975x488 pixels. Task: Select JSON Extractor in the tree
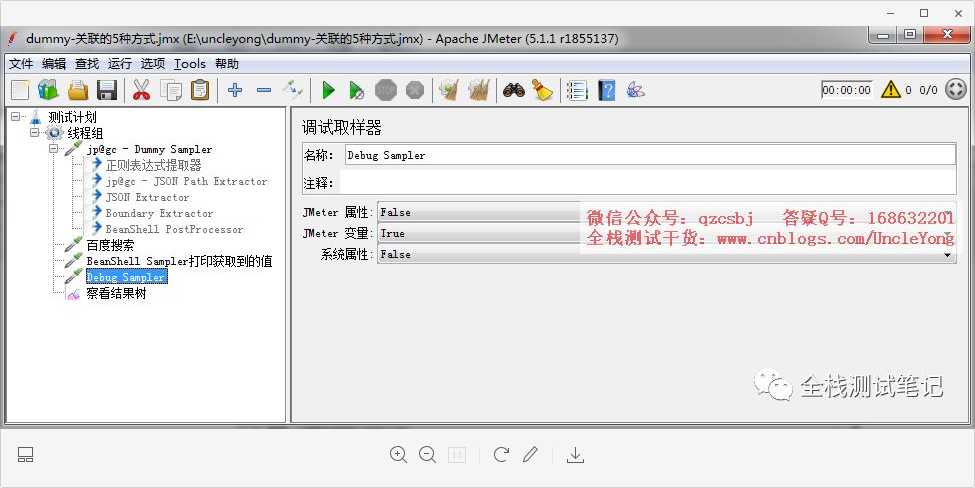[147, 198]
